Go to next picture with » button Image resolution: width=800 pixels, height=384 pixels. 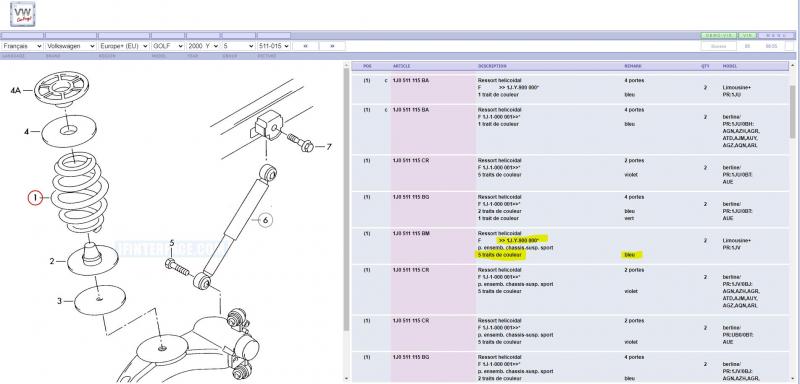332,46
